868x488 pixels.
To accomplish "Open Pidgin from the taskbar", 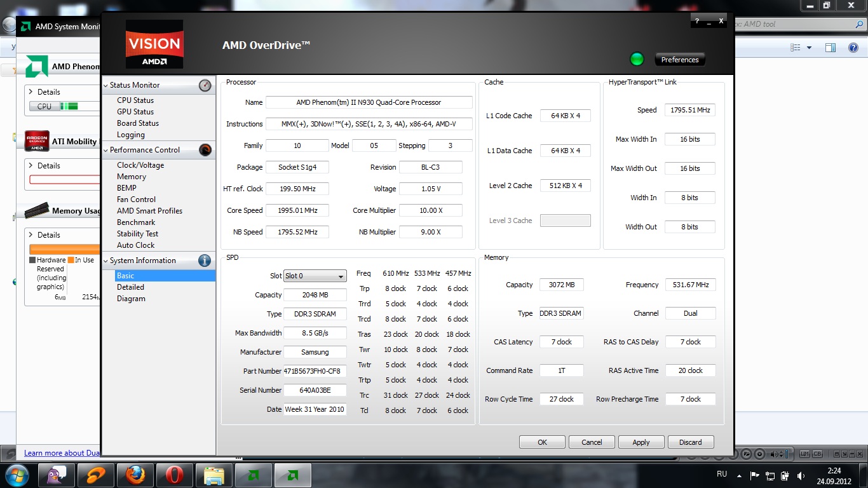I will tap(56, 475).
